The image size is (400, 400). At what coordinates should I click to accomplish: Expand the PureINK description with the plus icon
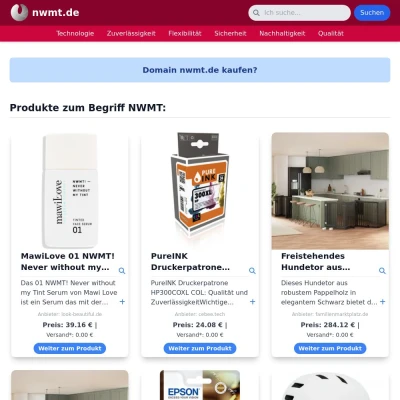tap(252, 302)
